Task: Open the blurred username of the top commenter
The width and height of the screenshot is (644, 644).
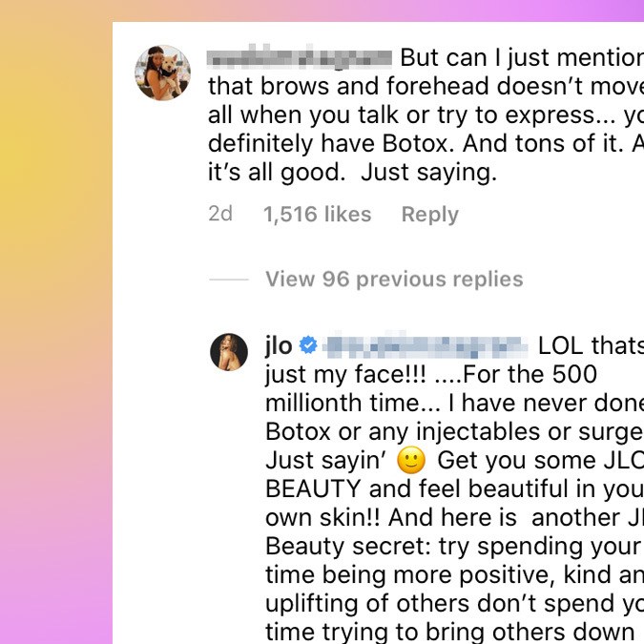Action: click(300, 58)
